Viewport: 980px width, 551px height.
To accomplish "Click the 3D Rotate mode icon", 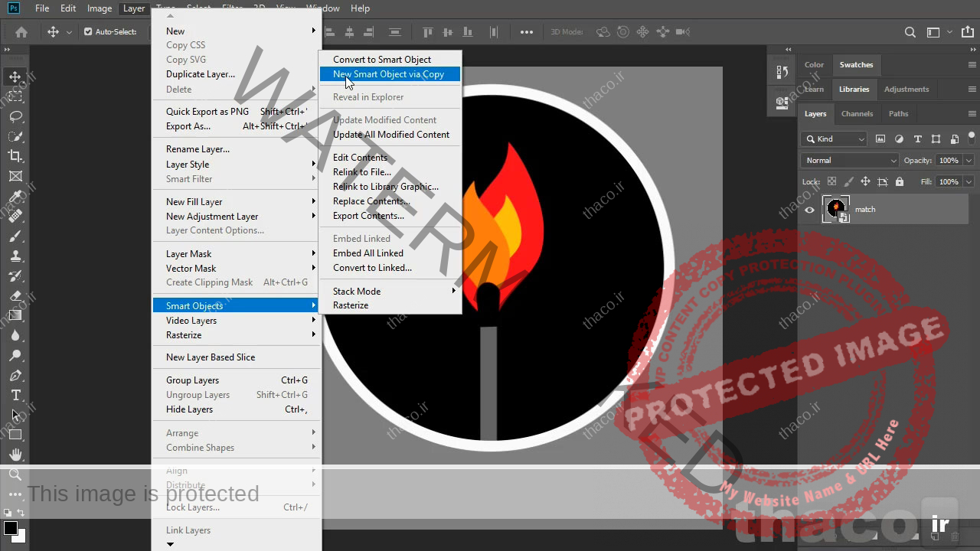I will [x=604, y=32].
